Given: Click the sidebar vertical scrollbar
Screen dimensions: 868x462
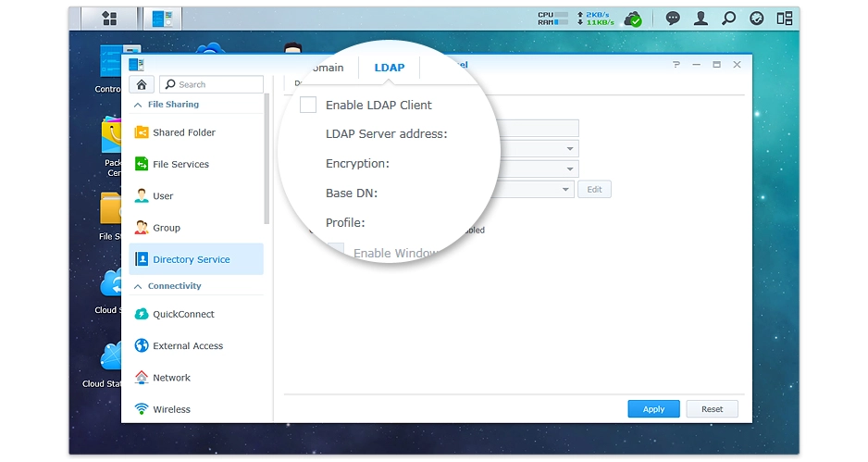Looking at the screenshot, I should click(267, 158).
